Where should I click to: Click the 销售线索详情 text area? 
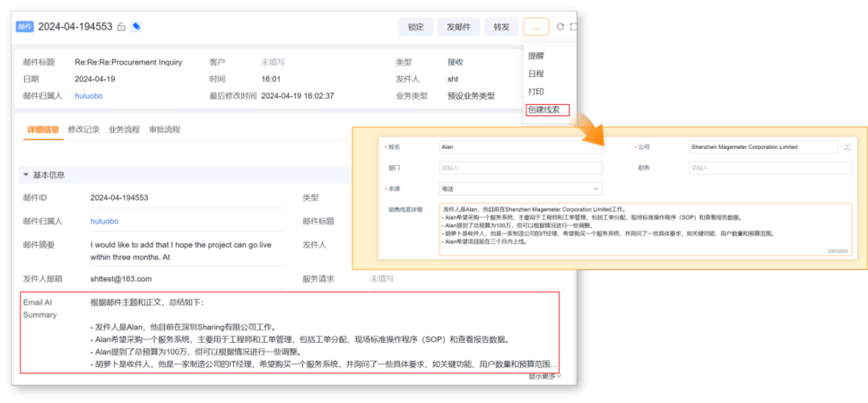coord(646,230)
